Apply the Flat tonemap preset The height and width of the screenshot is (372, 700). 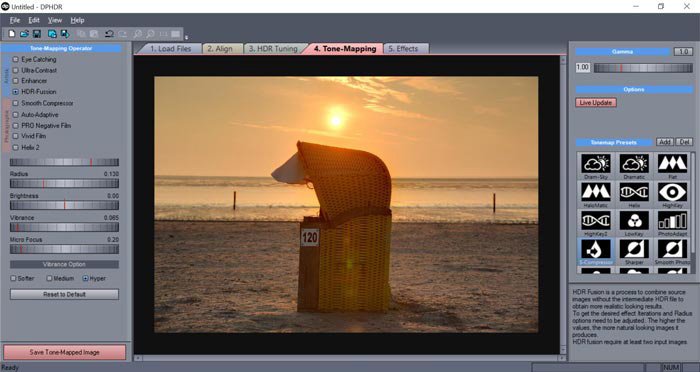(x=672, y=166)
